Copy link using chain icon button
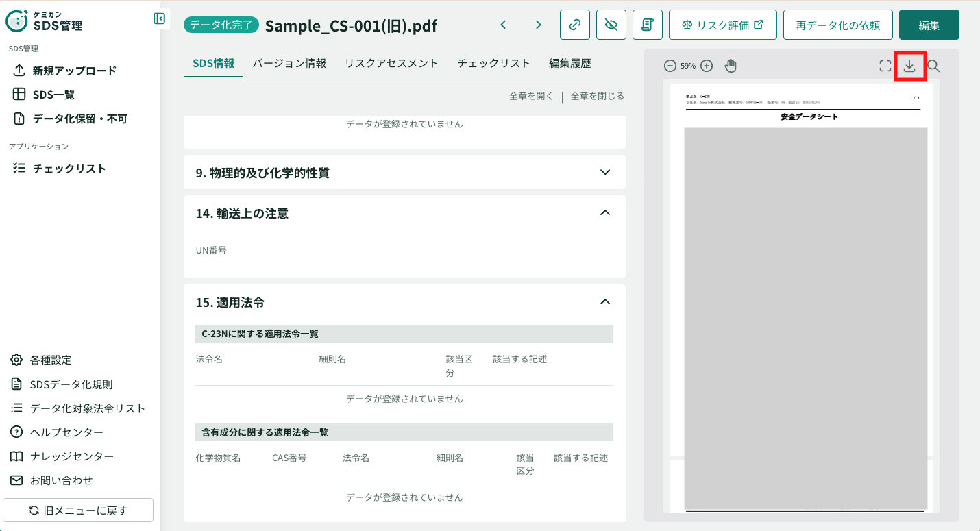980x531 pixels. click(575, 25)
